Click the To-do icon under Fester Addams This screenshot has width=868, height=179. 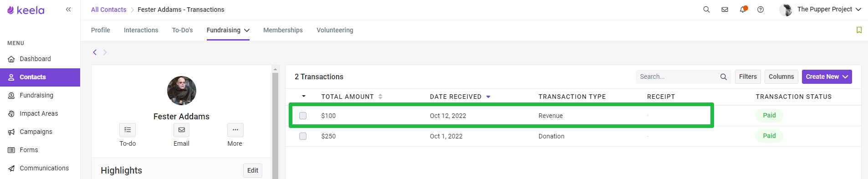[128, 130]
